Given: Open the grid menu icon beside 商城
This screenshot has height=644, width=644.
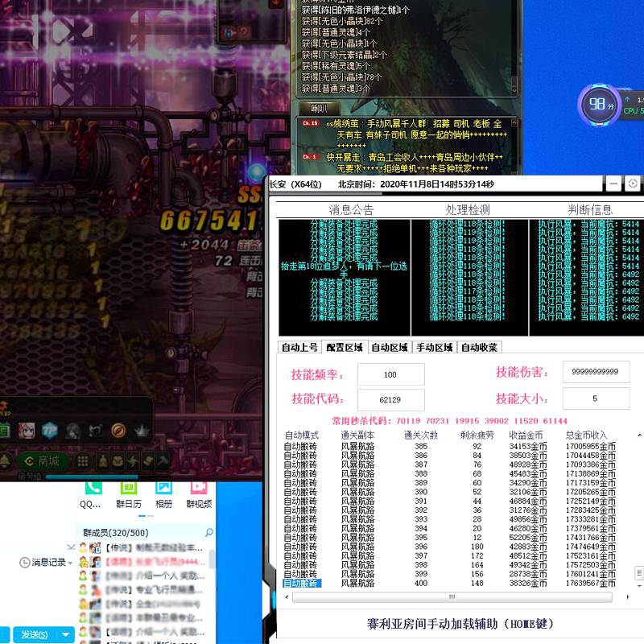Looking at the screenshot, I should [x=83, y=461].
